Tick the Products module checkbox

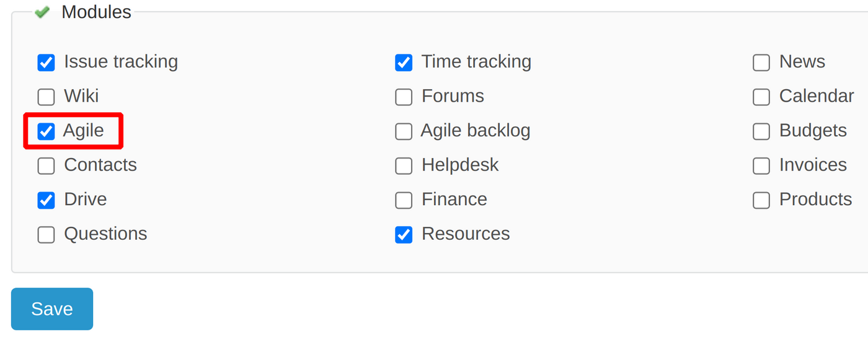(x=761, y=200)
